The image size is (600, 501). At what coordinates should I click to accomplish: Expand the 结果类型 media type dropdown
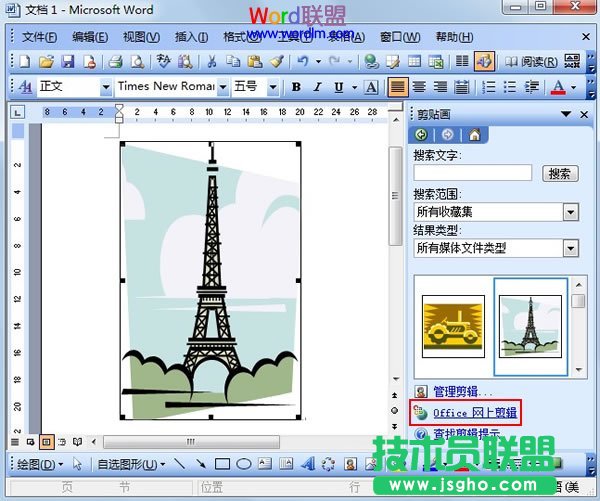tap(570, 248)
